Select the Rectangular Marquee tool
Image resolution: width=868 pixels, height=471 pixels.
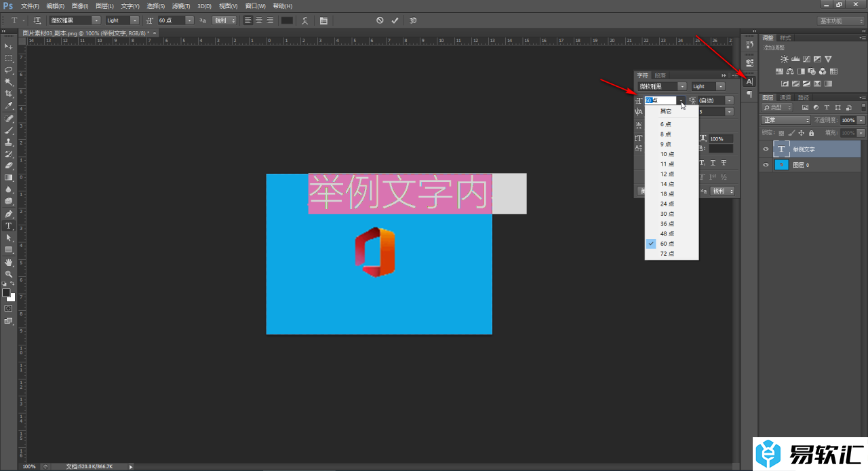pos(9,58)
